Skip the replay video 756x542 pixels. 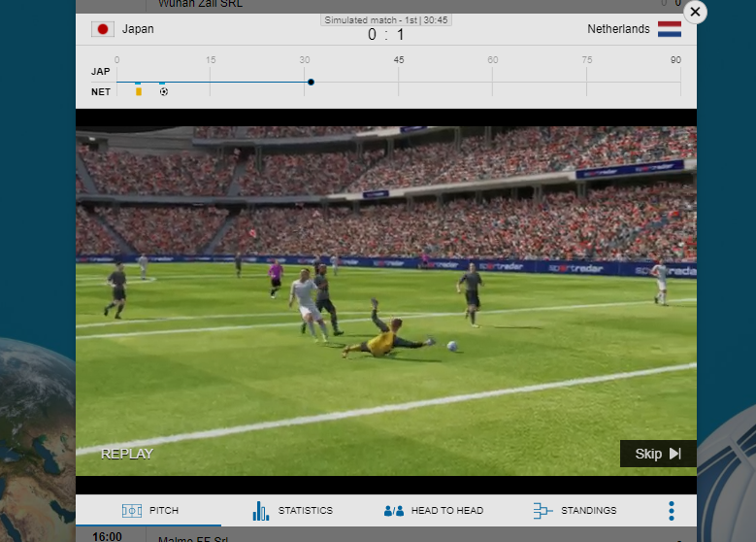click(658, 454)
